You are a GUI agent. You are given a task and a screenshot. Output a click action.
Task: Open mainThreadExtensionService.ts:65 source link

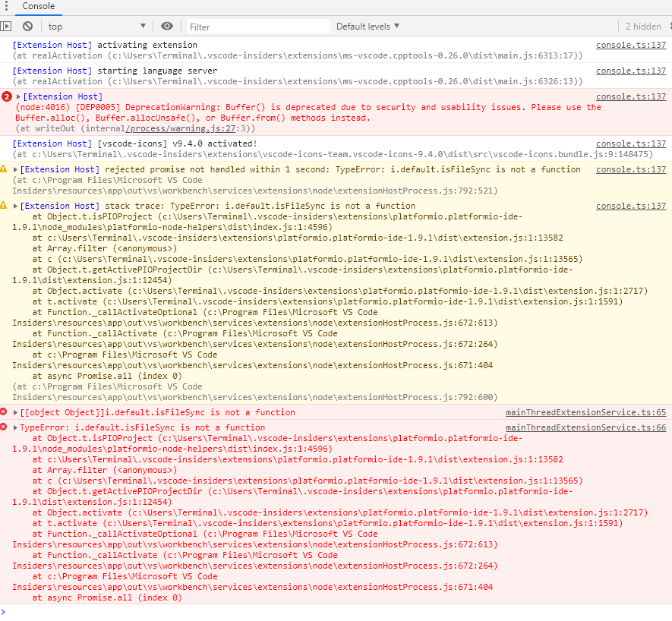click(x=586, y=412)
